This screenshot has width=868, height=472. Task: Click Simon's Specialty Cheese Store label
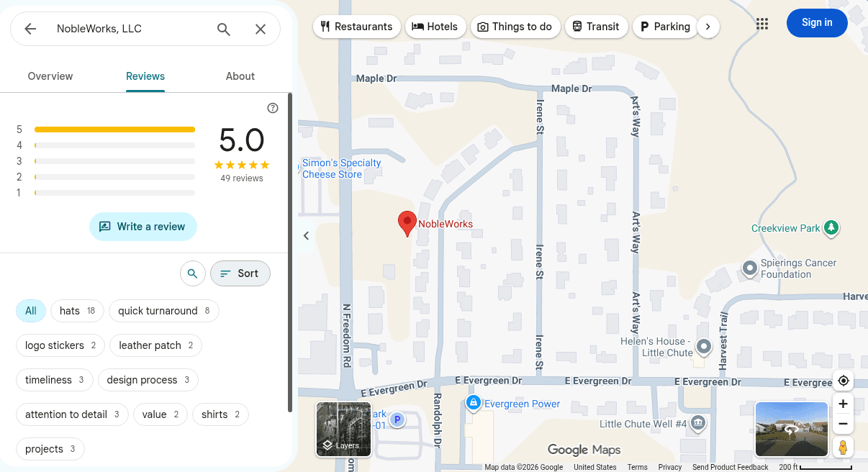341,168
